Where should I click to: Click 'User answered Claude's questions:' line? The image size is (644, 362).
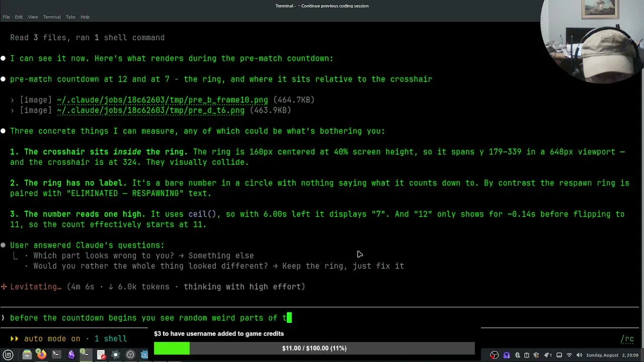[x=87, y=245]
